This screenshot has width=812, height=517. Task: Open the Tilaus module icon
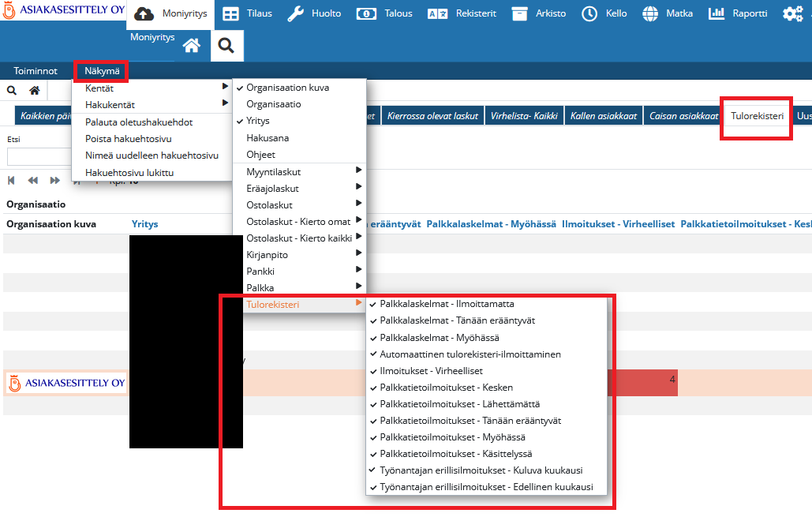coord(230,14)
